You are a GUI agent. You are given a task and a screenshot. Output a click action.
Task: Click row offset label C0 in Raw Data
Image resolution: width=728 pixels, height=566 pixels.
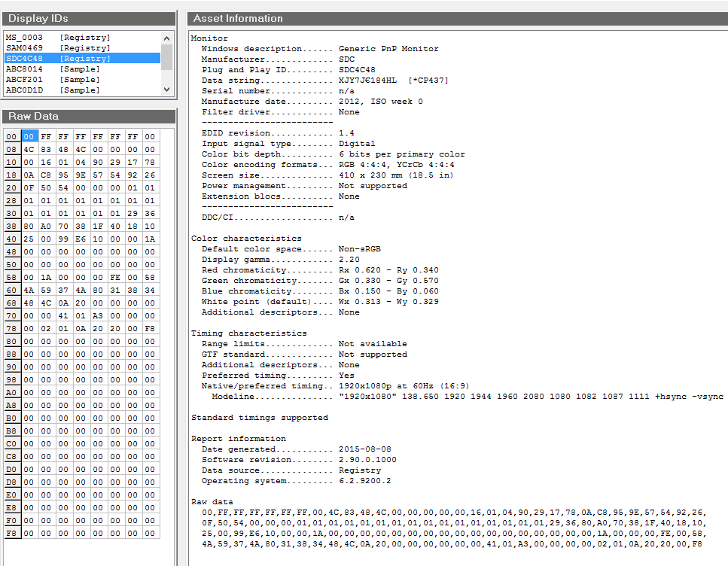[11, 443]
